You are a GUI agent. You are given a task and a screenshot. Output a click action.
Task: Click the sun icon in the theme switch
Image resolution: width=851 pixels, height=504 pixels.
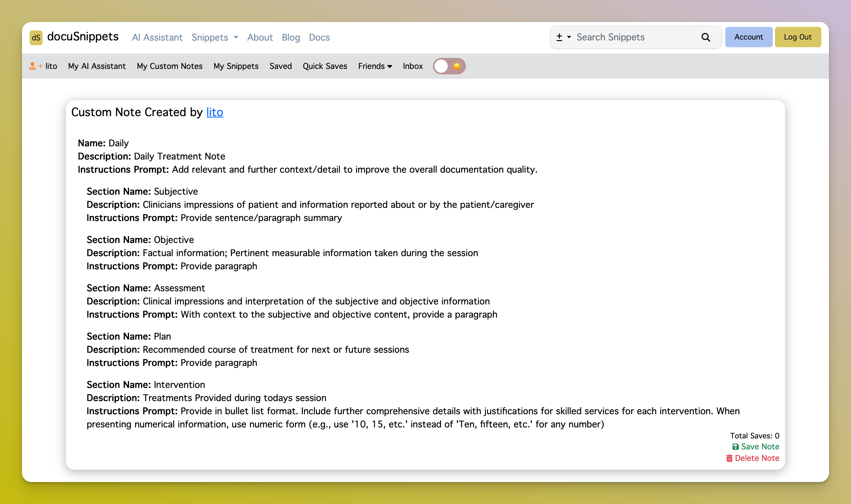click(x=457, y=66)
